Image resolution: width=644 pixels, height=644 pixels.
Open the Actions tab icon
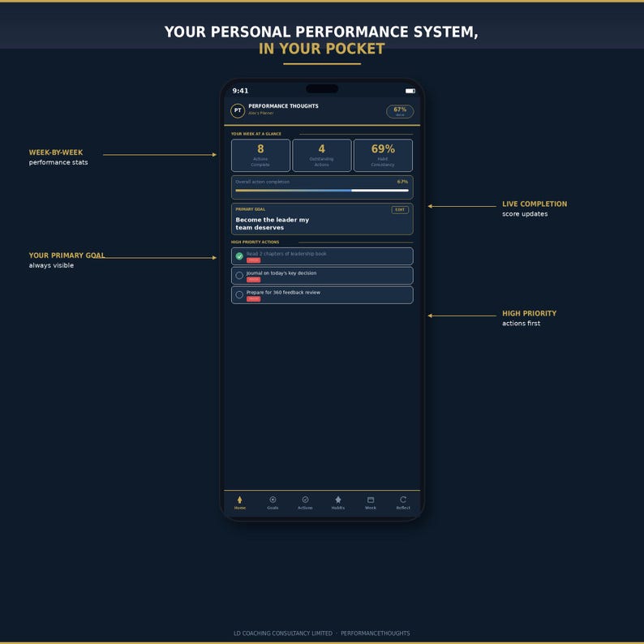(x=305, y=500)
